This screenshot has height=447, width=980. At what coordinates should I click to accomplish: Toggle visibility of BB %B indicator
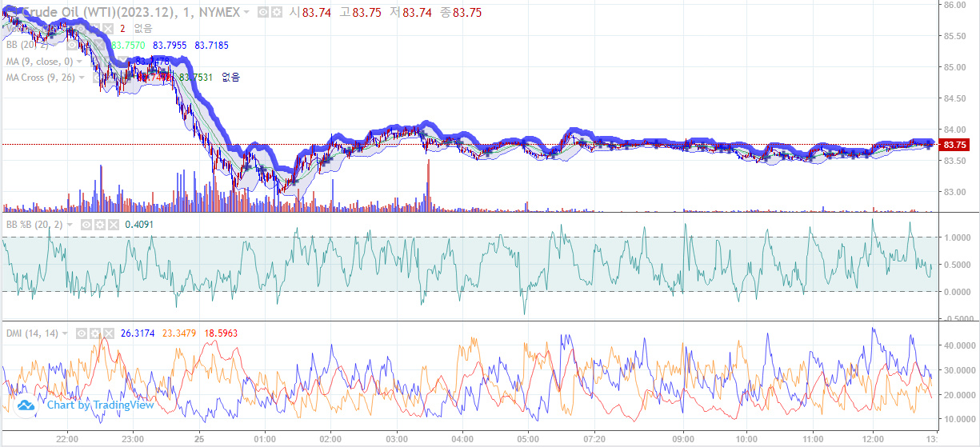point(86,225)
